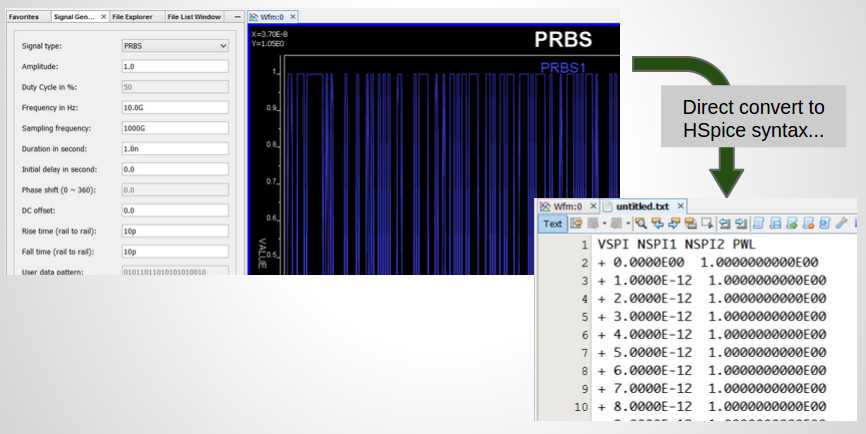Toggle the Text view button
Image resolution: width=866 pixels, height=434 pixels.
(x=553, y=224)
